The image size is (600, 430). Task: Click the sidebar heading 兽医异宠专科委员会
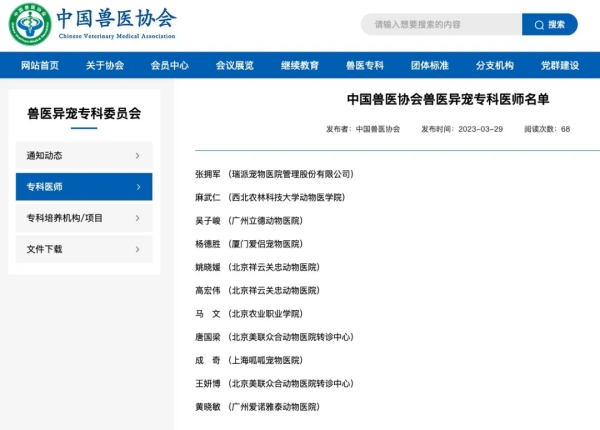point(84,114)
